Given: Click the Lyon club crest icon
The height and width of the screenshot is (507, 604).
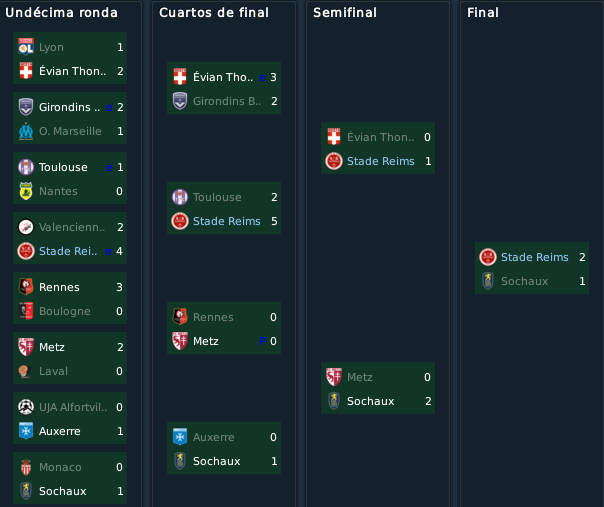Looking at the screenshot, I should click(x=26, y=47).
